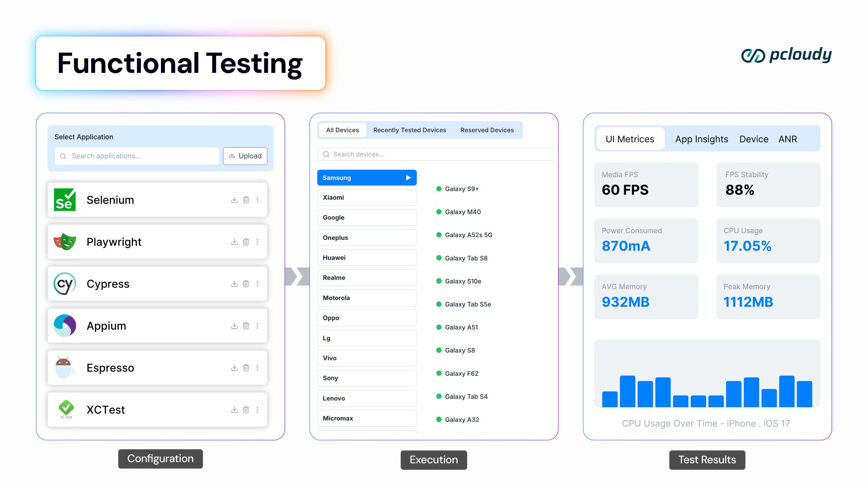Viewport: 868px width, 488px height.
Task: Download the Appium application
Action: [234, 326]
